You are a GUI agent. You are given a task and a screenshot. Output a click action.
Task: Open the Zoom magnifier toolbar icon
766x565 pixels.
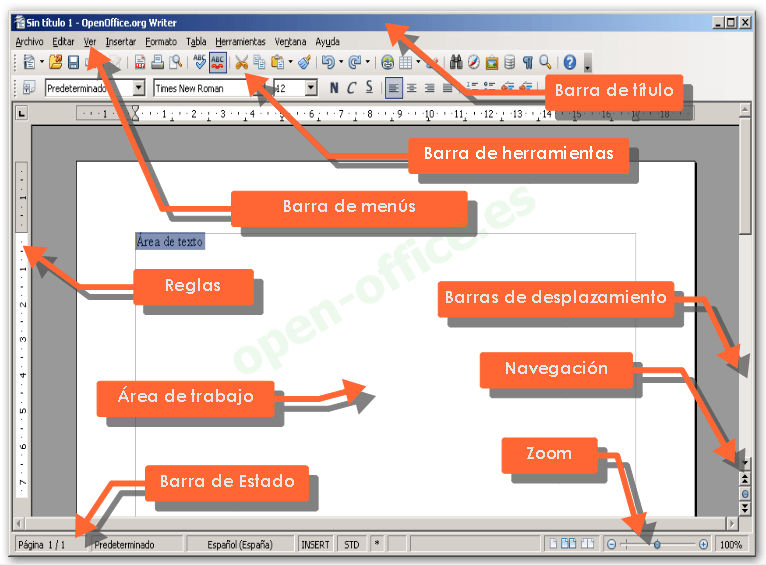click(x=545, y=62)
